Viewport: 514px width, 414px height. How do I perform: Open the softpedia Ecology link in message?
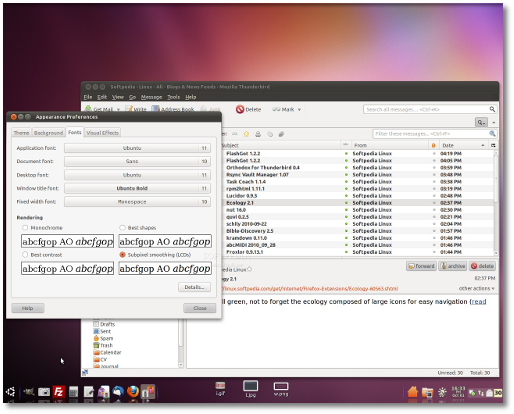[x=310, y=289]
